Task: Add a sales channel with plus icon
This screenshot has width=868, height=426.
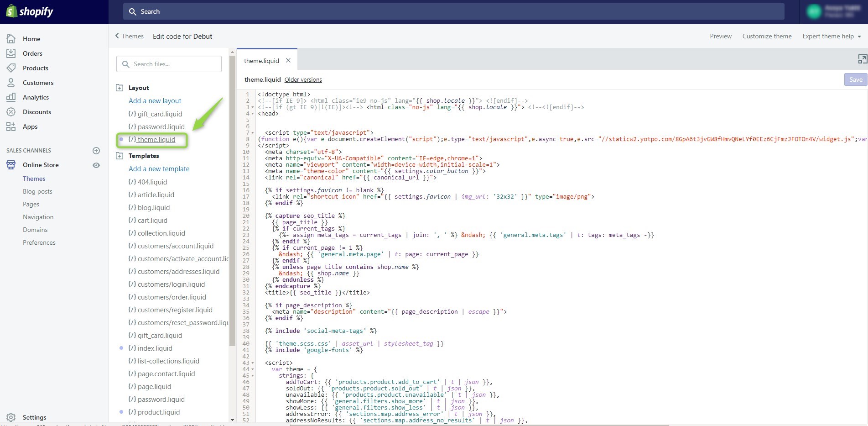Action: coord(96,151)
